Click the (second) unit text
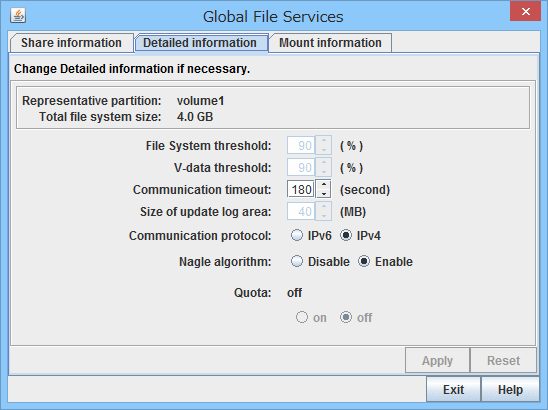 (x=365, y=190)
